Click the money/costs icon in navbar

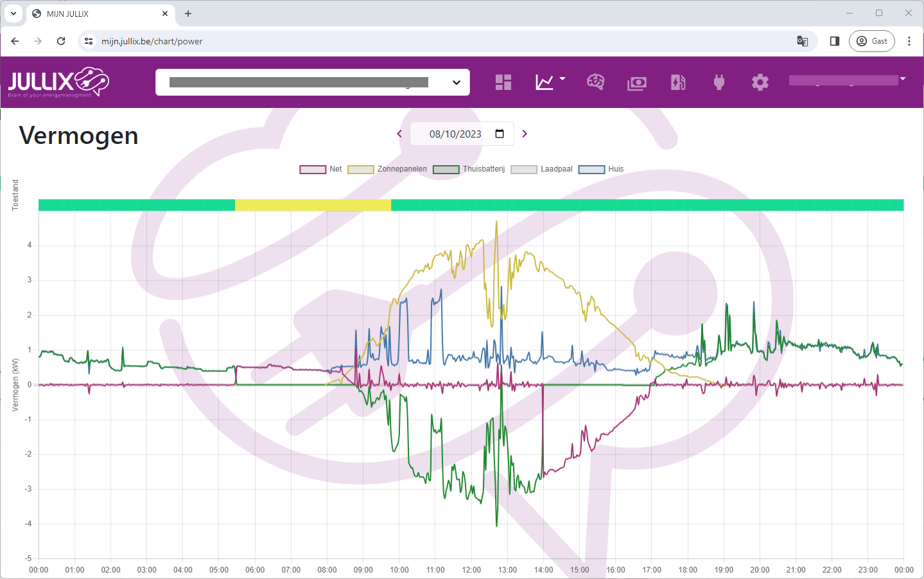coord(636,83)
